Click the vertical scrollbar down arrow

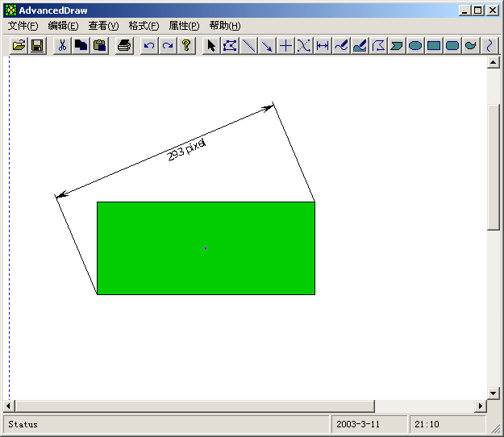coord(494,393)
